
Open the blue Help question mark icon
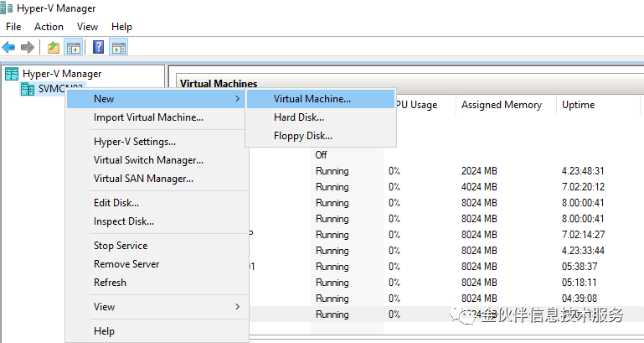[99, 47]
